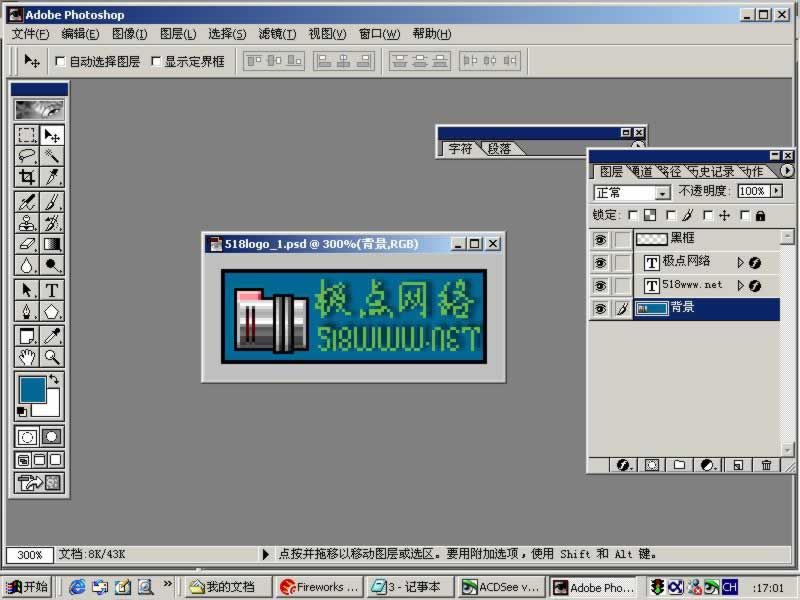
Task: Toggle the 显示定界框 checkbox
Action: click(155, 62)
